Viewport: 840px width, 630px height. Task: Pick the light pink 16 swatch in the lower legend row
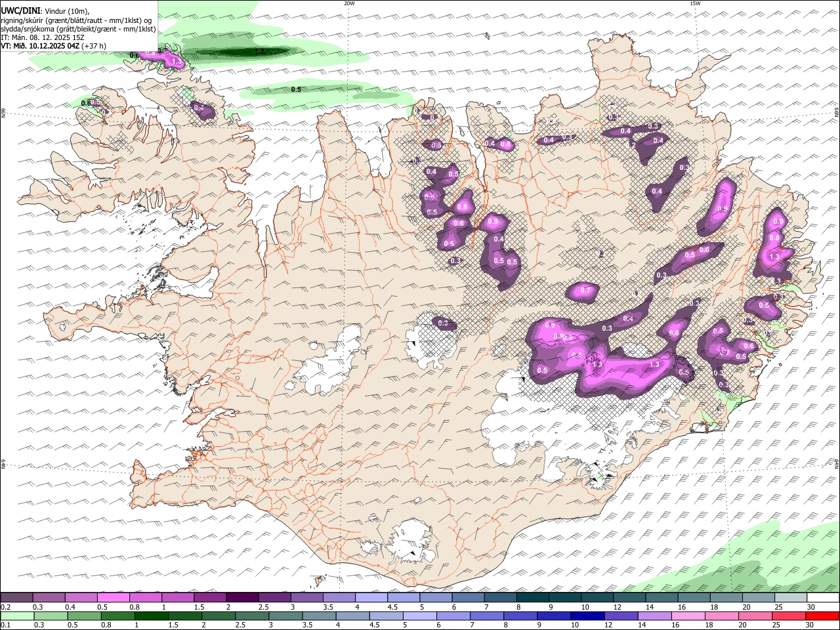(688, 616)
